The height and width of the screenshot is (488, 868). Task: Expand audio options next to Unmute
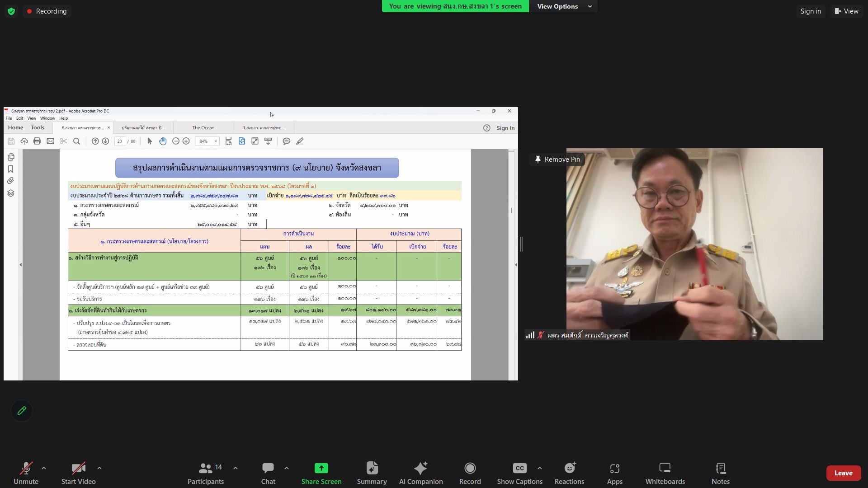pyautogui.click(x=44, y=468)
